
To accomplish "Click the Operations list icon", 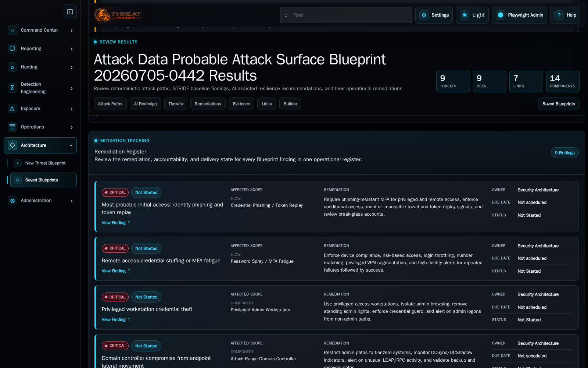I will 12,127.
